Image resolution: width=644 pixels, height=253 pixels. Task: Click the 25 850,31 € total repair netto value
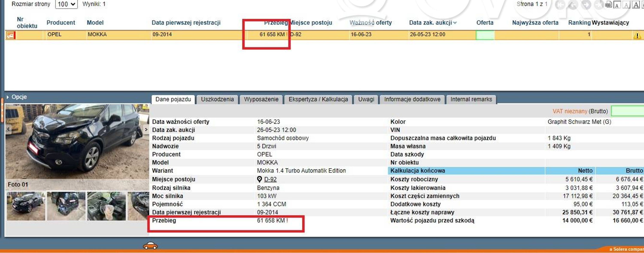pyautogui.click(x=577, y=212)
